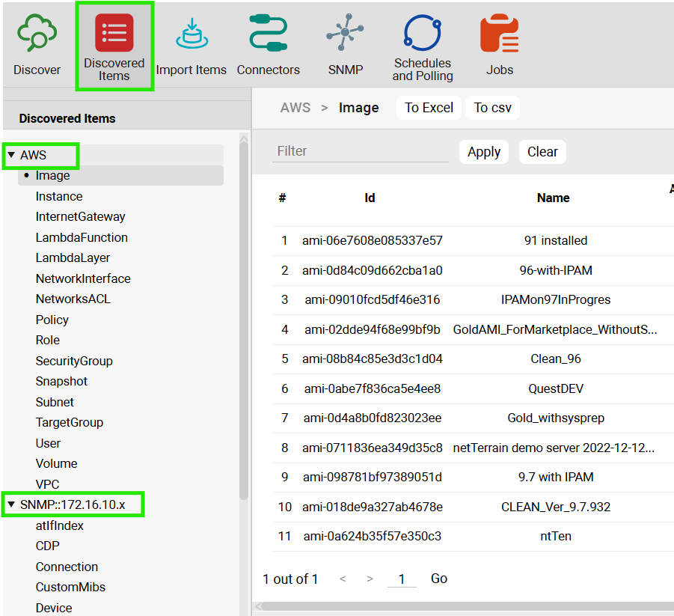Select the Discovered Items list icon
The height and width of the screenshot is (616, 674).
(x=114, y=34)
